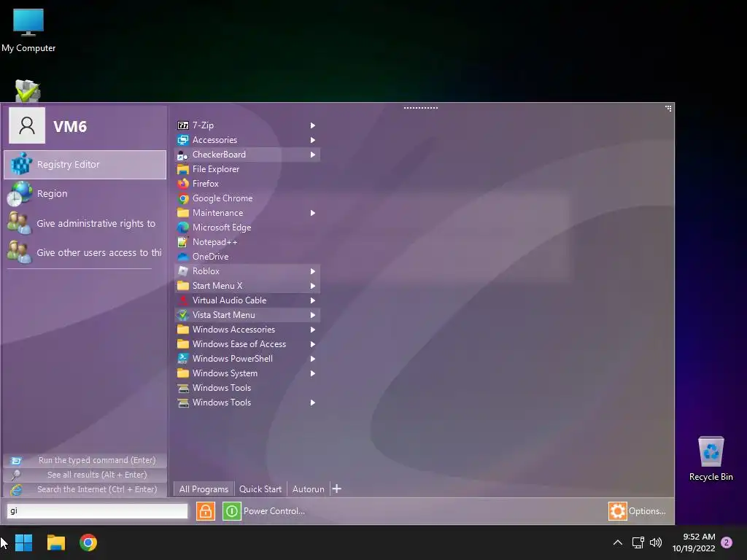Open the Region search result
Image resolution: width=747 pixels, height=560 pixels.
[85, 194]
